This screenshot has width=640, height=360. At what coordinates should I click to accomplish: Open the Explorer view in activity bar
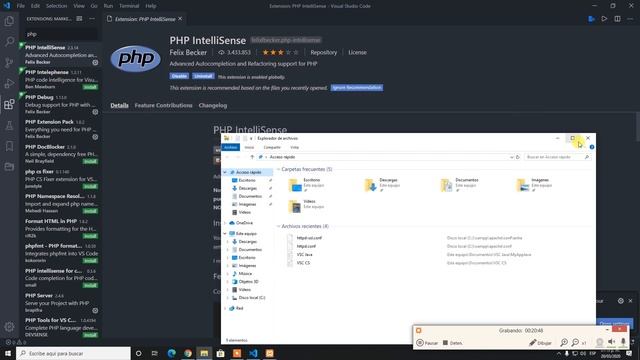pyautogui.click(x=9, y=21)
